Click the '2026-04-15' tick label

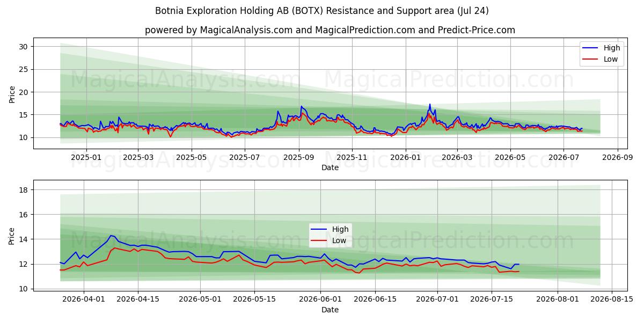coord(138,300)
